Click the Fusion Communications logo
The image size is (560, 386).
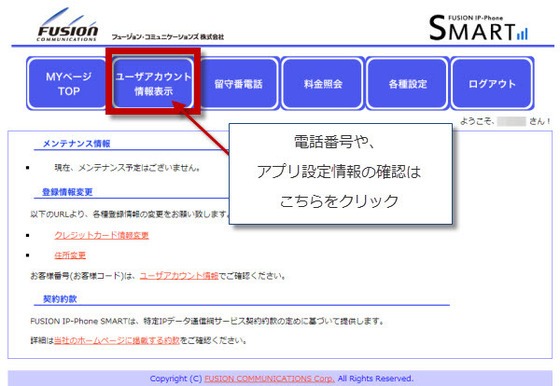point(68,25)
